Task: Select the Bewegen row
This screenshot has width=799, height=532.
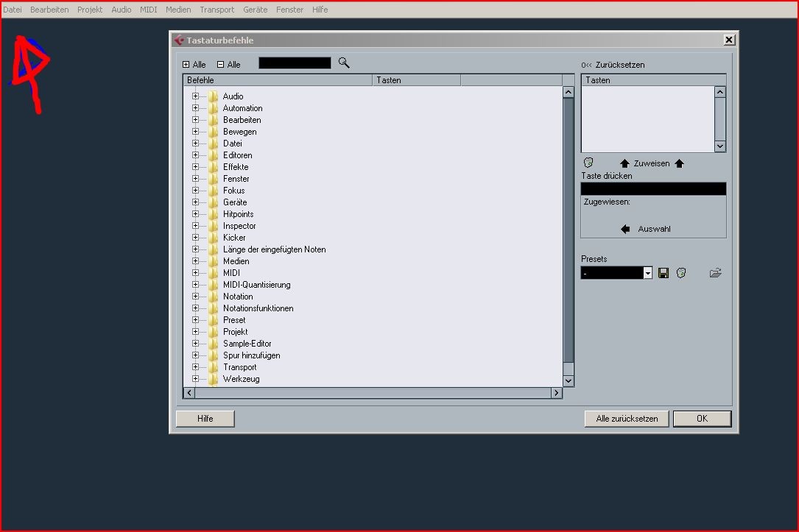Action: click(239, 132)
